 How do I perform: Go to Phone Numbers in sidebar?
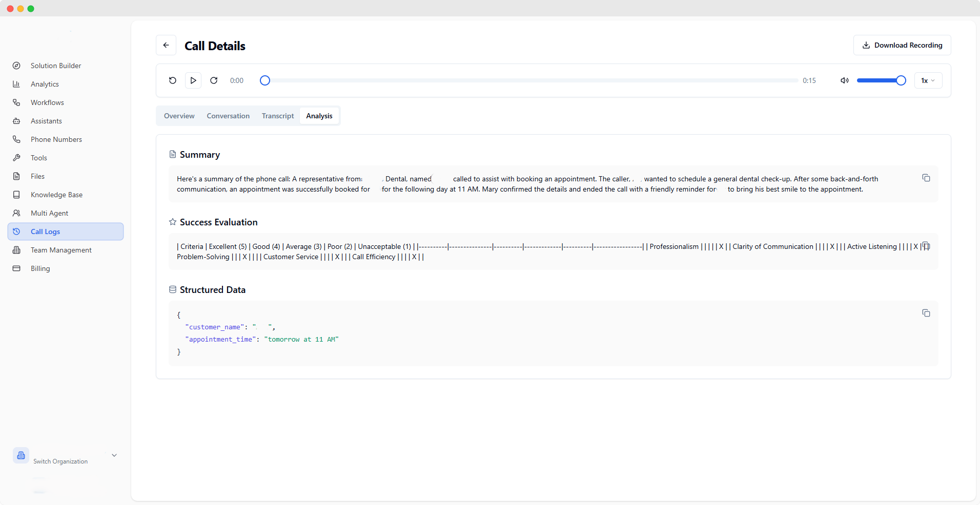tap(56, 139)
